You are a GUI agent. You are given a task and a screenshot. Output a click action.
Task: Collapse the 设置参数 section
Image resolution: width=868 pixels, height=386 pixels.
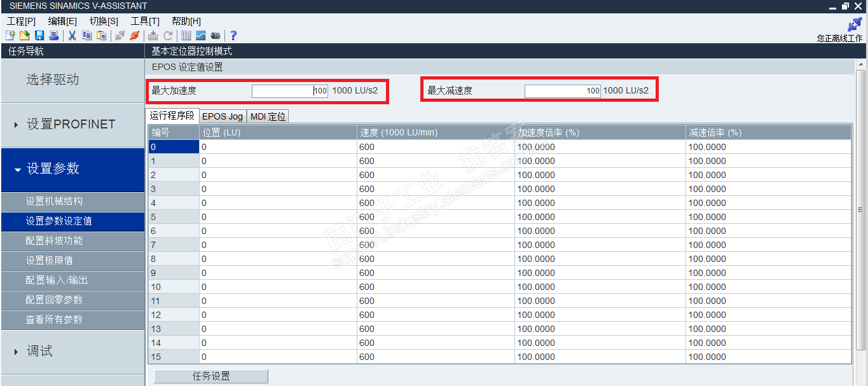tap(72, 169)
